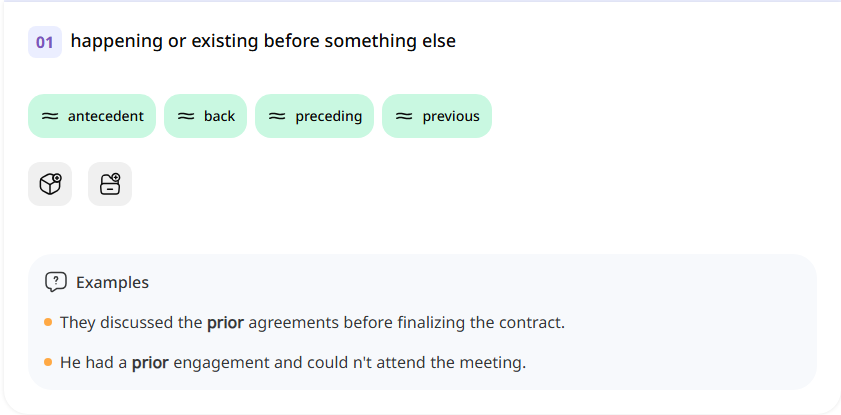Click bold "prior" in the agreements sentence
This screenshot has width=841, height=415.
225,322
